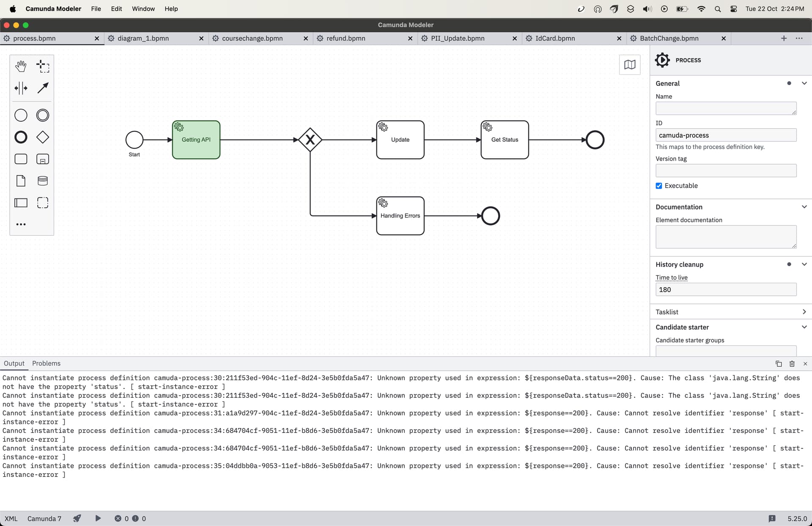This screenshot has height=526, width=812.
Task: Activate the hand tool in palette
Action: (21, 66)
